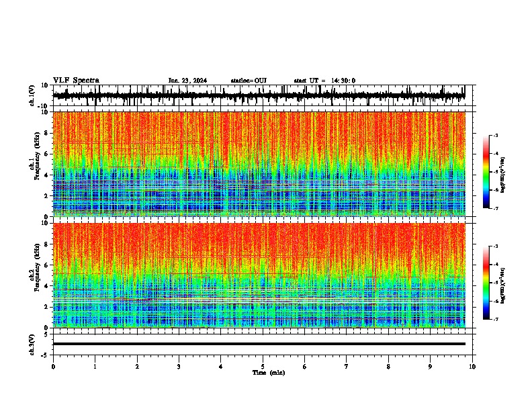532x411 pixels.
Task: Click the ch.3 flat black voltage trace
Action: click(x=259, y=344)
